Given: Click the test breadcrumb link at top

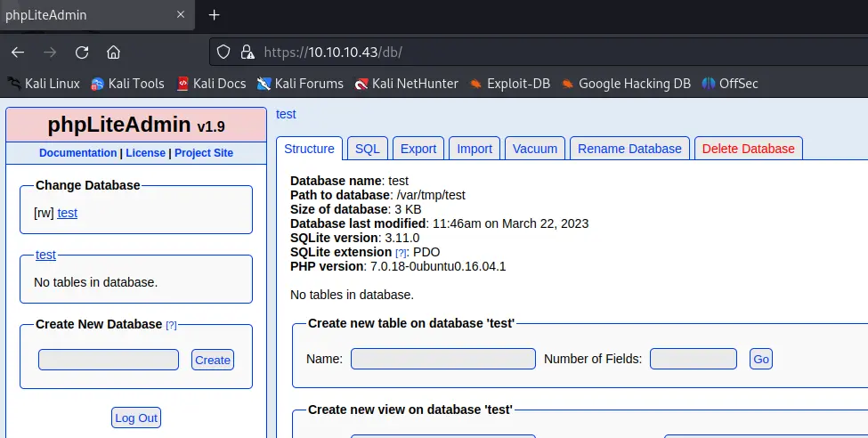Looking at the screenshot, I should point(286,114).
